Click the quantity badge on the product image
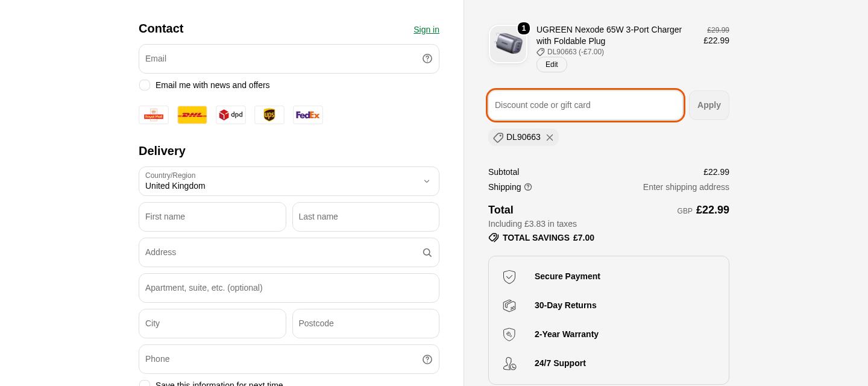 click(524, 28)
